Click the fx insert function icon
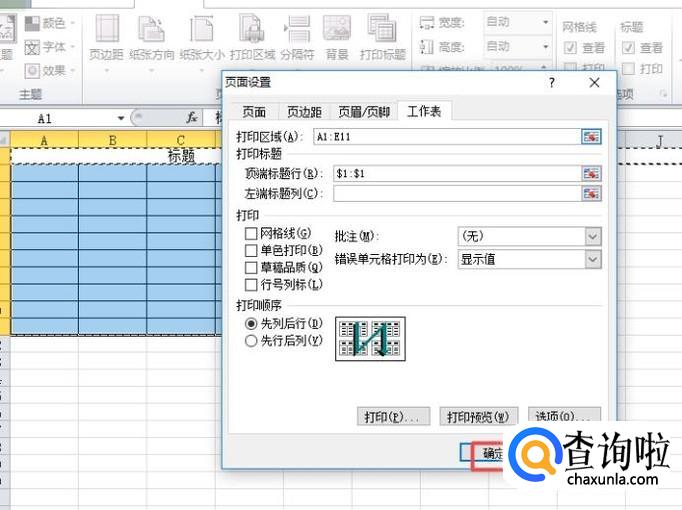The image size is (682, 510). click(x=191, y=117)
